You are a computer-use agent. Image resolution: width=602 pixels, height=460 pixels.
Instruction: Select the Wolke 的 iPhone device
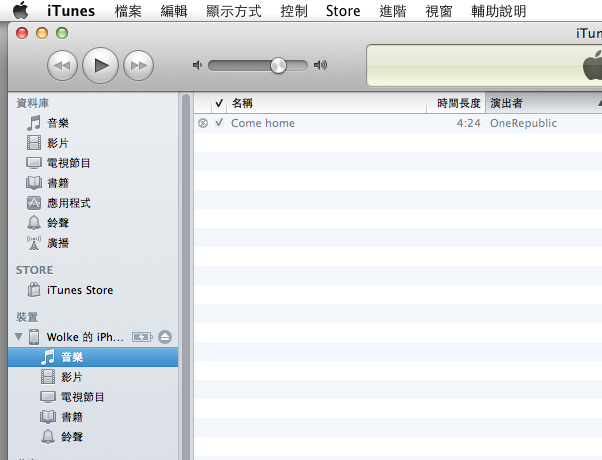[x=85, y=337]
